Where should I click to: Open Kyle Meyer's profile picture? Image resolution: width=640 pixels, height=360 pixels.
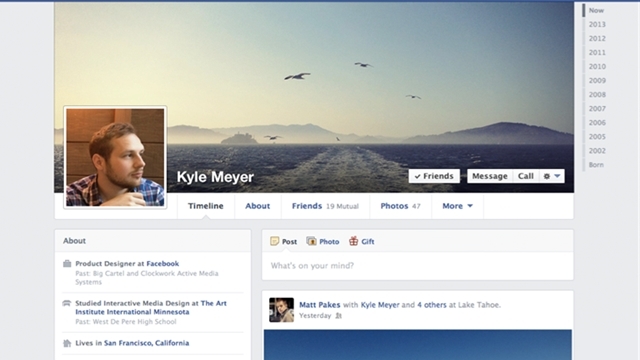click(115, 157)
